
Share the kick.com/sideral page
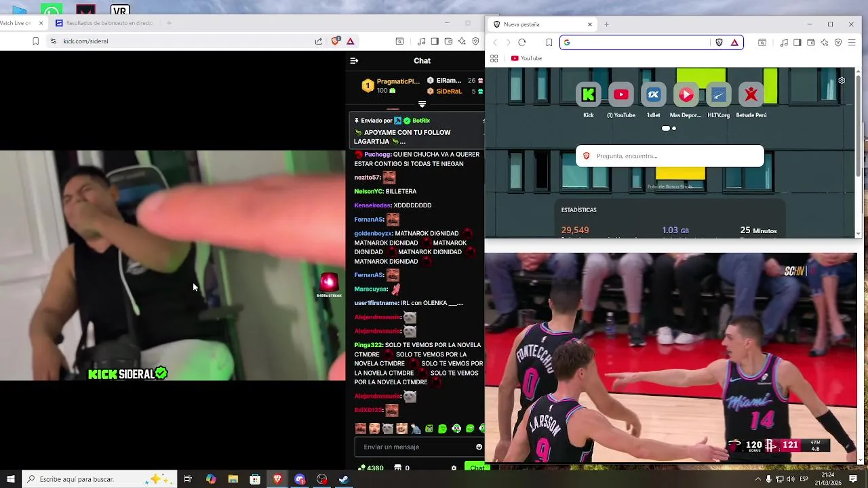coord(319,41)
